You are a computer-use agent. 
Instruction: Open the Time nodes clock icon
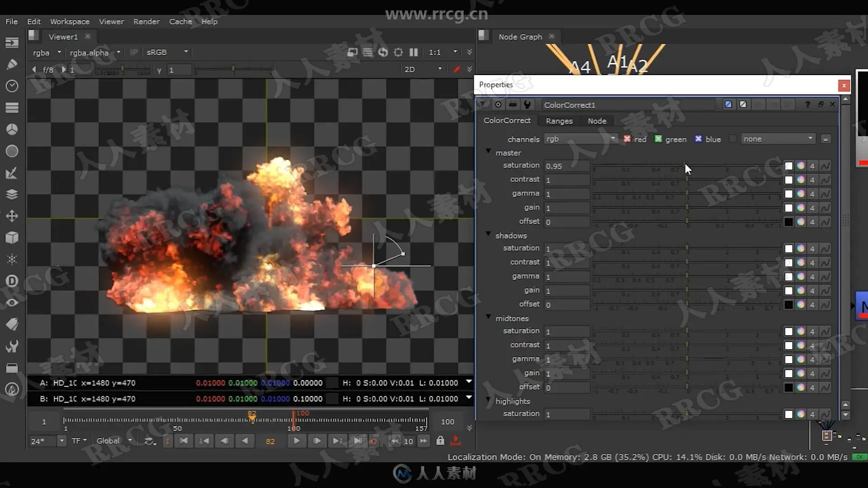click(12, 86)
